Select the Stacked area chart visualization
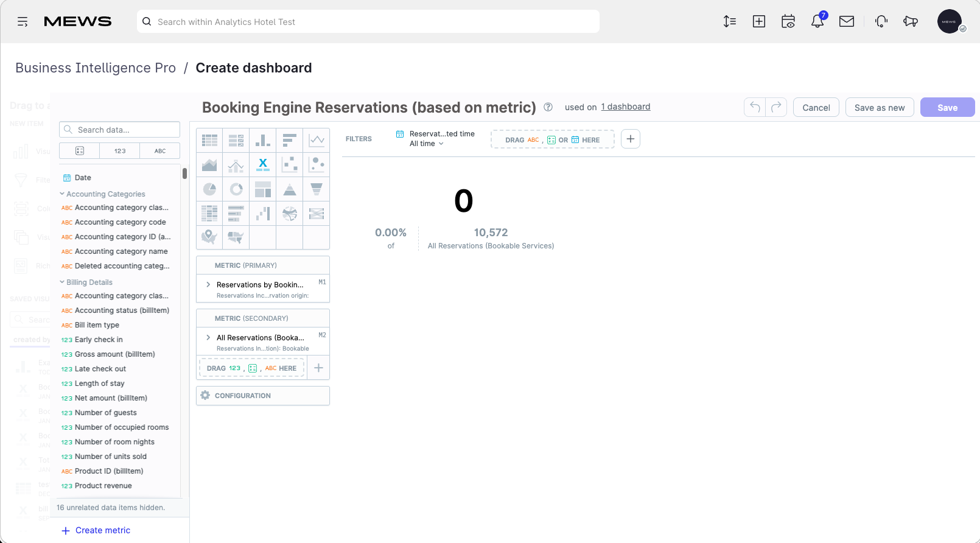 (x=209, y=164)
